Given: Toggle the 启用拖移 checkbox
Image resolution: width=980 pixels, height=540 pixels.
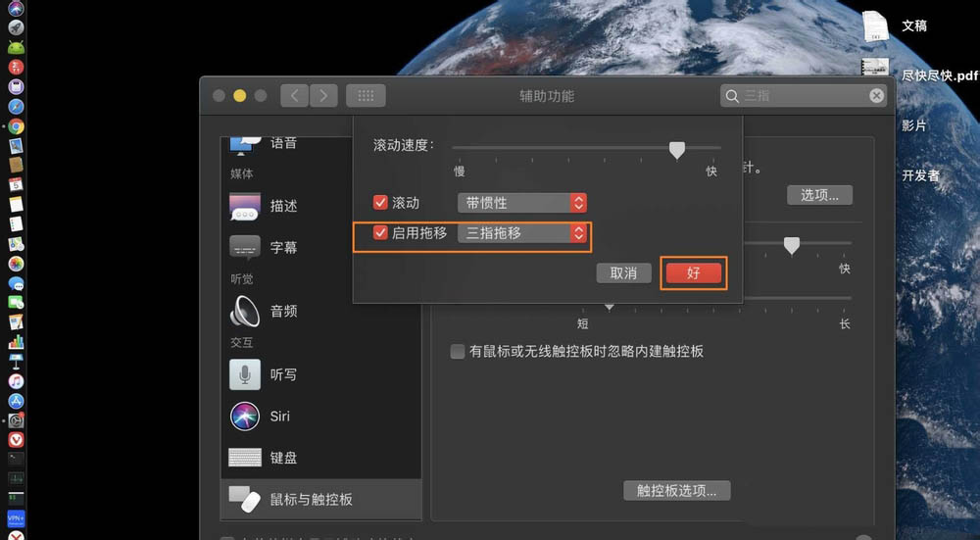Looking at the screenshot, I should [x=380, y=233].
